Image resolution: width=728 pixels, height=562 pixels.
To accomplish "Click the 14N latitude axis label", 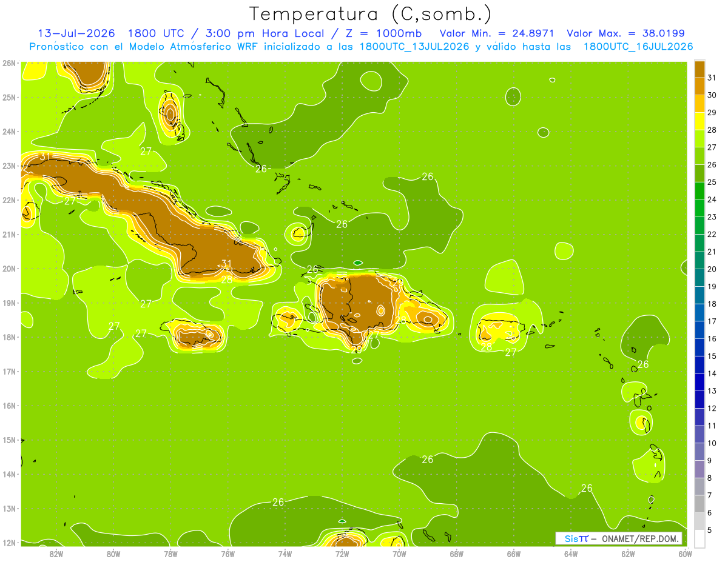I will pyautogui.click(x=9, y=474).
